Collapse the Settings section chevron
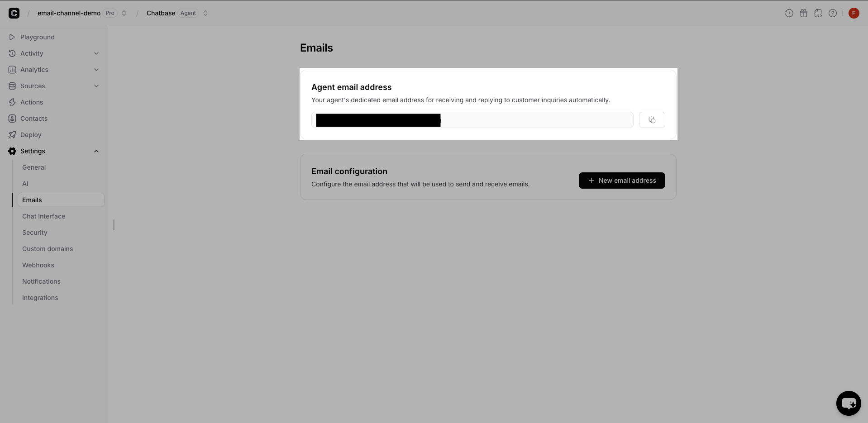Screen dimensions: 868x423 [96, 151]
